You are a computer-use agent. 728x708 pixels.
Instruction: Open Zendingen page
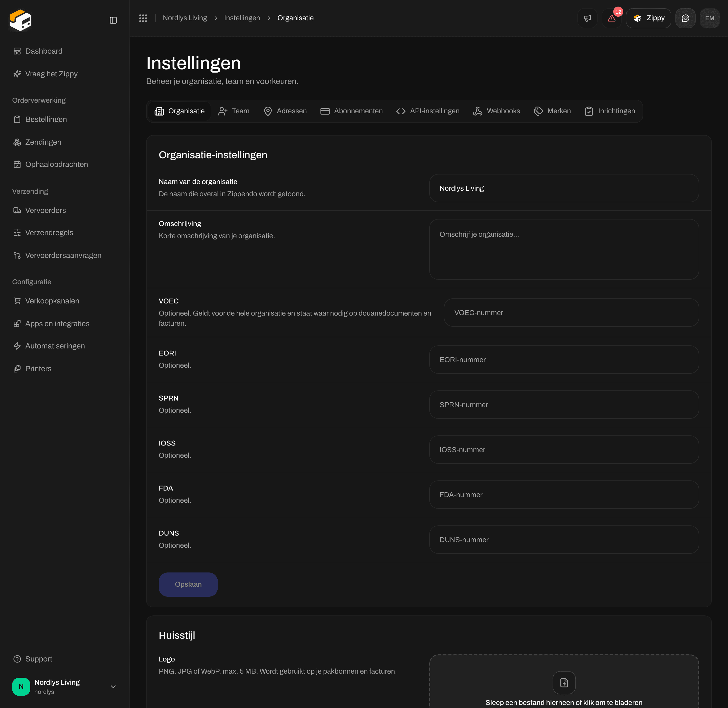tap(65, 142)
